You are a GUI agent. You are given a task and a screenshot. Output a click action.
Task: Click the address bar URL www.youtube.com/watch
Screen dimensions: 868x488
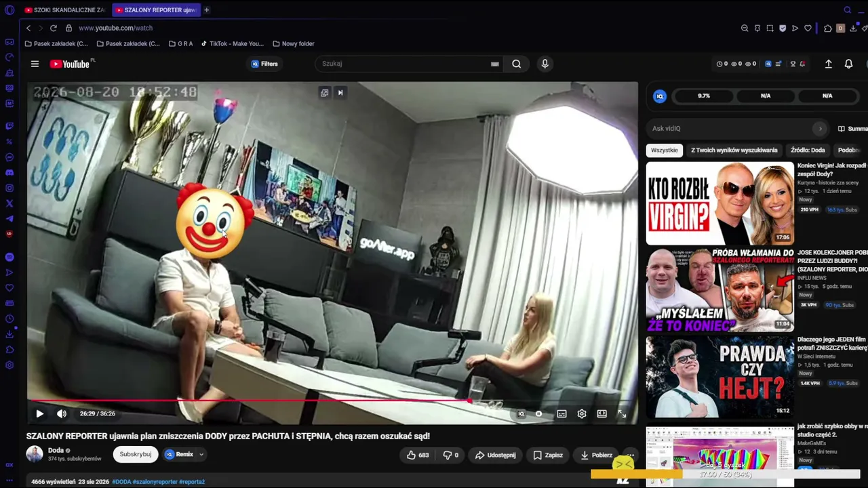115,28
